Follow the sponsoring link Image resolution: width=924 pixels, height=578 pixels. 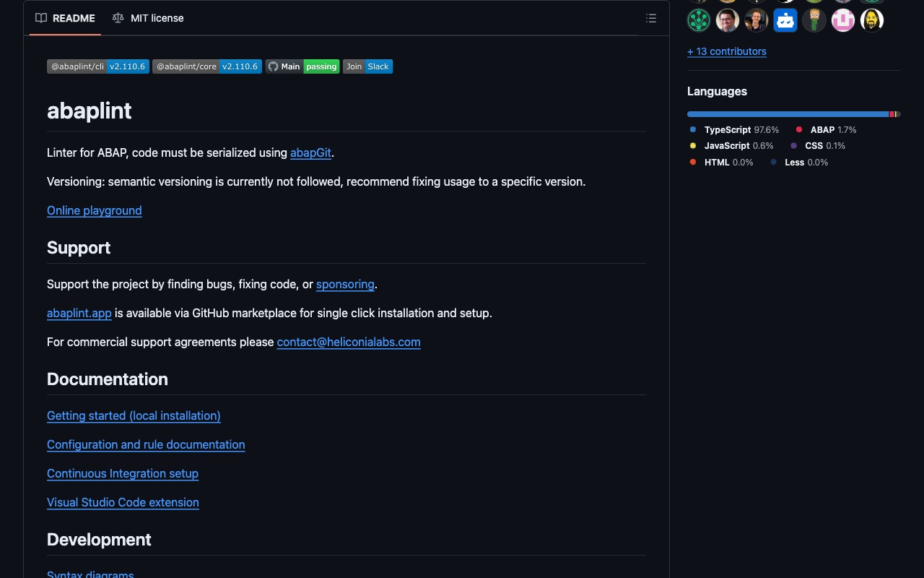point(345,284)
